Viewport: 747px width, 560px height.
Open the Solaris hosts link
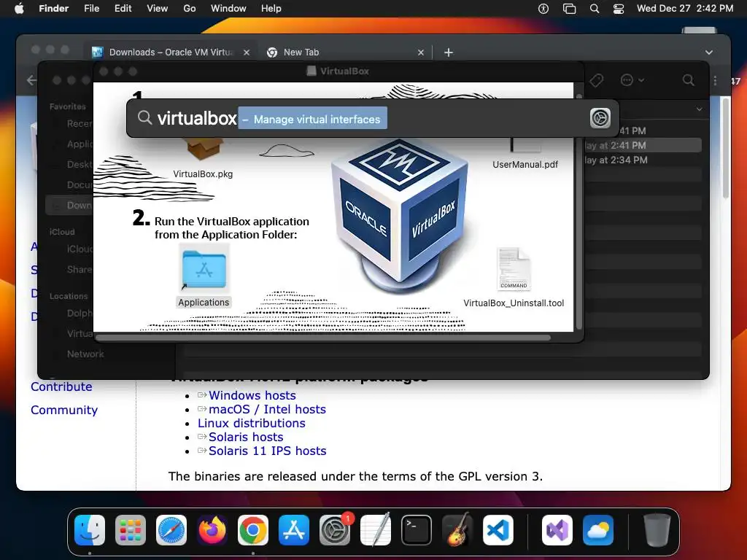[246, 437]
